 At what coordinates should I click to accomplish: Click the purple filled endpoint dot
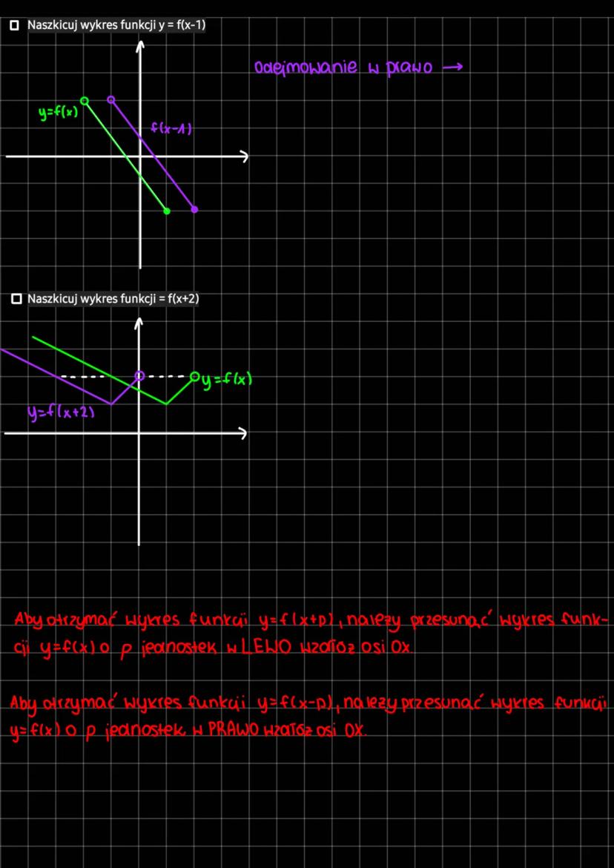coord(194,209)
